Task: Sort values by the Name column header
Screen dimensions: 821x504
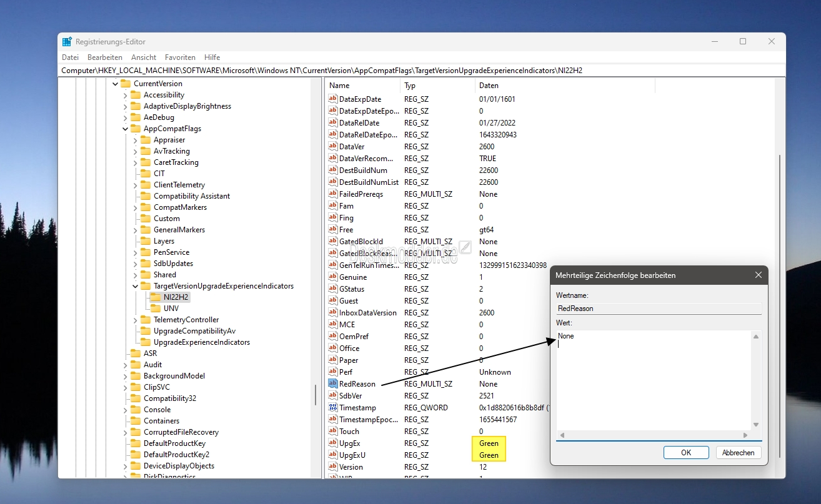Action: click(363, 86)
